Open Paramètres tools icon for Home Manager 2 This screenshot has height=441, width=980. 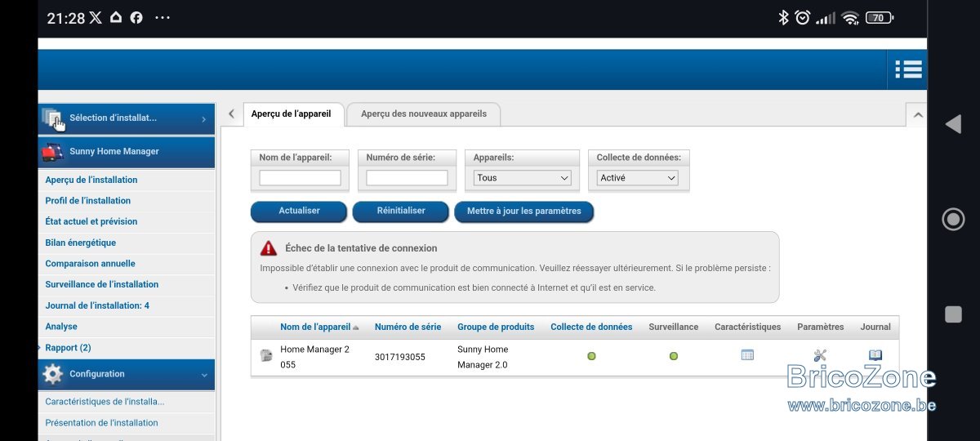point(820,355)
